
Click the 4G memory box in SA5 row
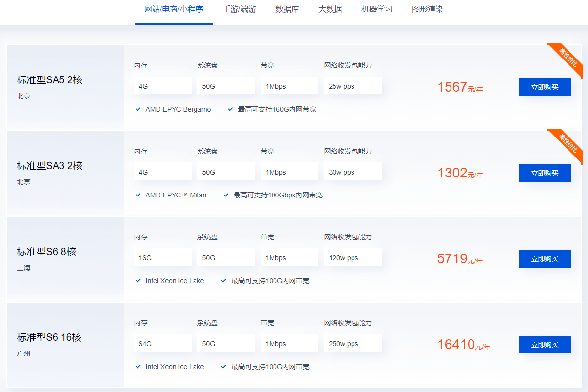point(163,85)
